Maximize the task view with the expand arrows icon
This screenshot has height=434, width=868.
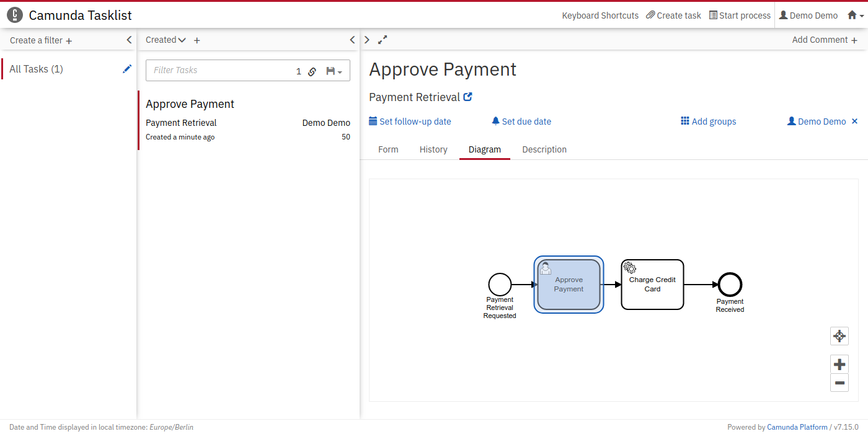383,40
